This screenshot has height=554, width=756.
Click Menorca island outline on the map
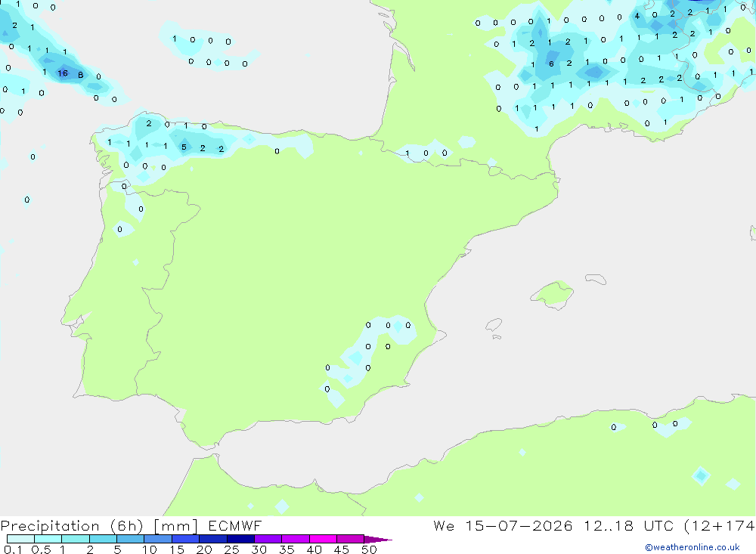[596, 279]
